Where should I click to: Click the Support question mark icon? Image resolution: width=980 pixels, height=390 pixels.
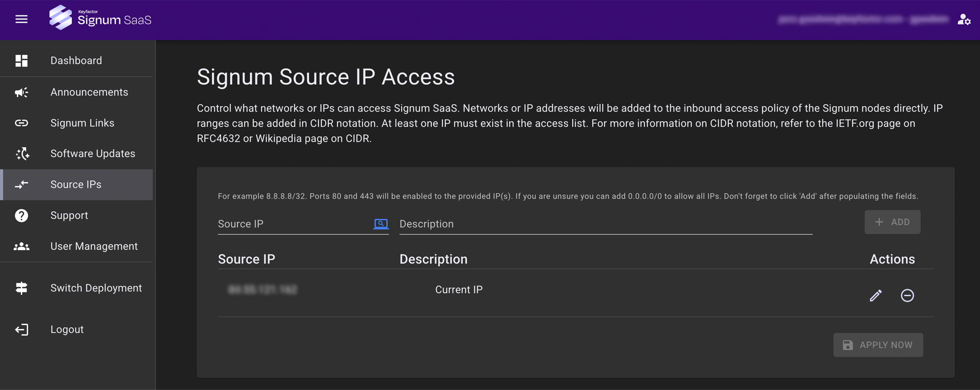pos(22,215)
